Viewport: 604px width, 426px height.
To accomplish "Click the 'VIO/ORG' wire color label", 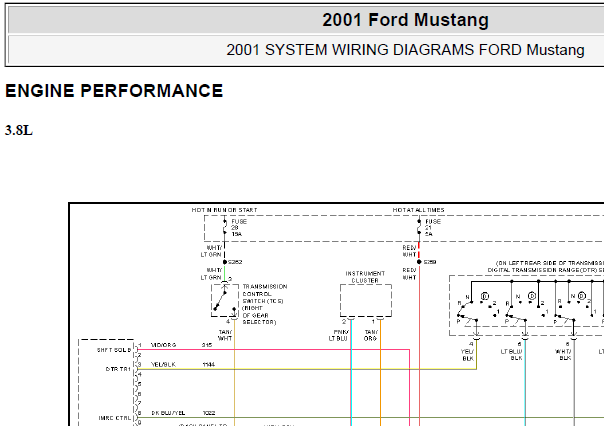I will click(x=163, y=345).
